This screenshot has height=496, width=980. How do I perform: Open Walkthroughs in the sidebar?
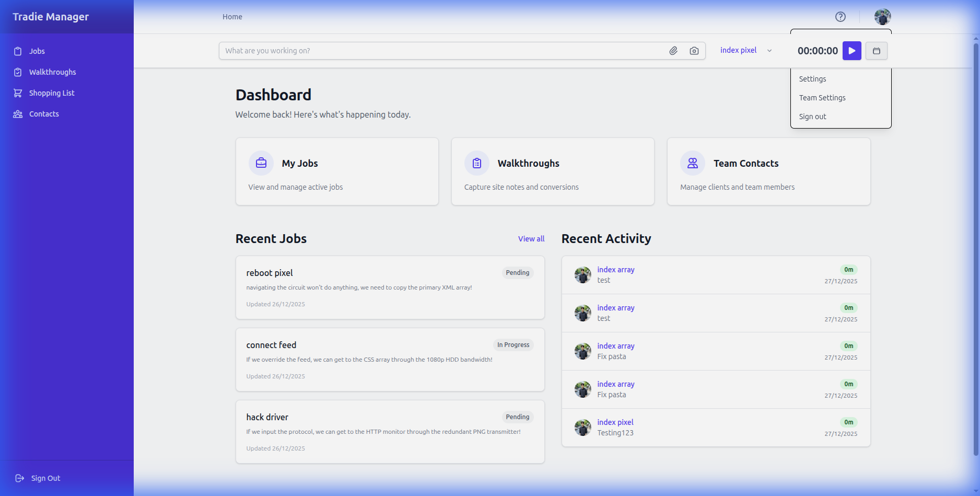(52, 72)
